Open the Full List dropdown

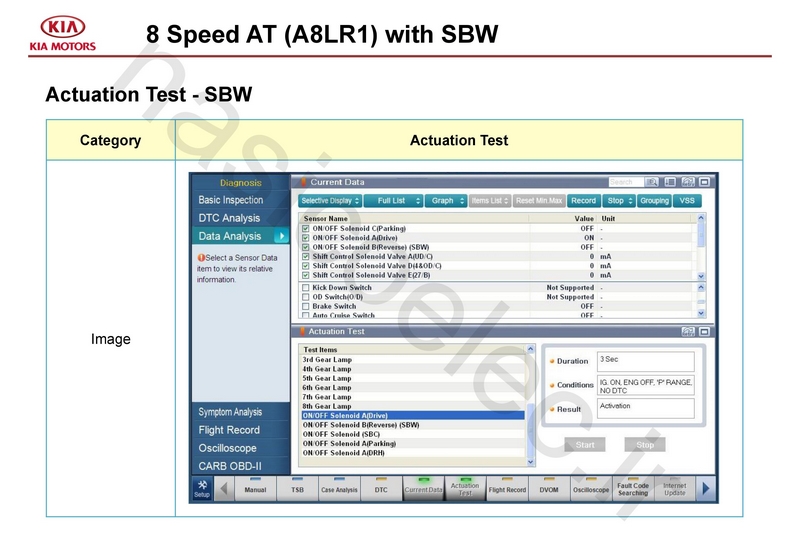pos(393,200)
